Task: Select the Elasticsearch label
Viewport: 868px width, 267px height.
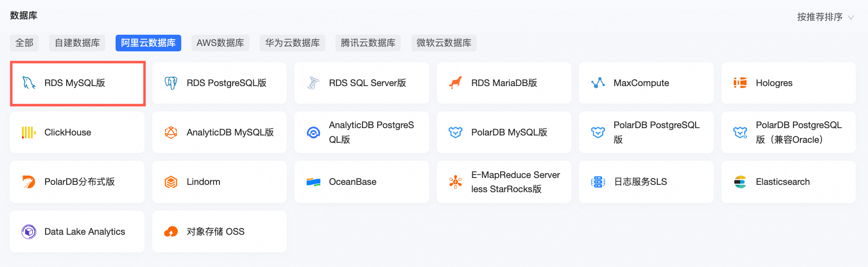Action: [x=783, y=182]
